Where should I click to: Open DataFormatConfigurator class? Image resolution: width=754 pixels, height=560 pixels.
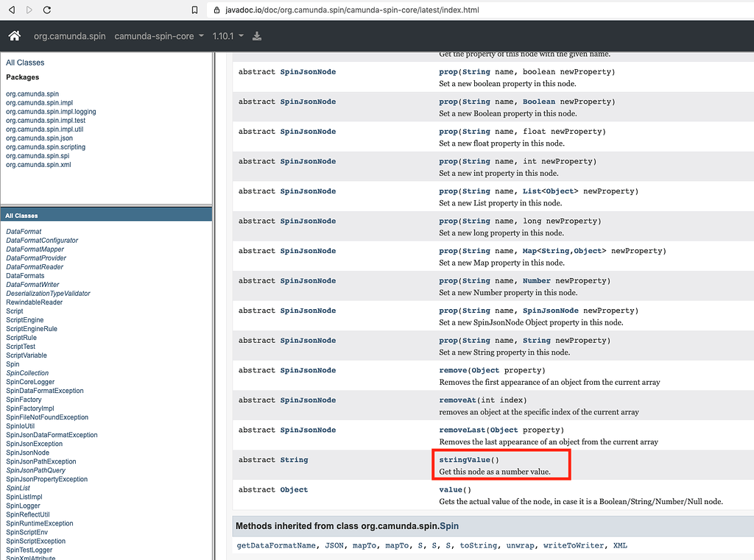click(x=42, y=241)
